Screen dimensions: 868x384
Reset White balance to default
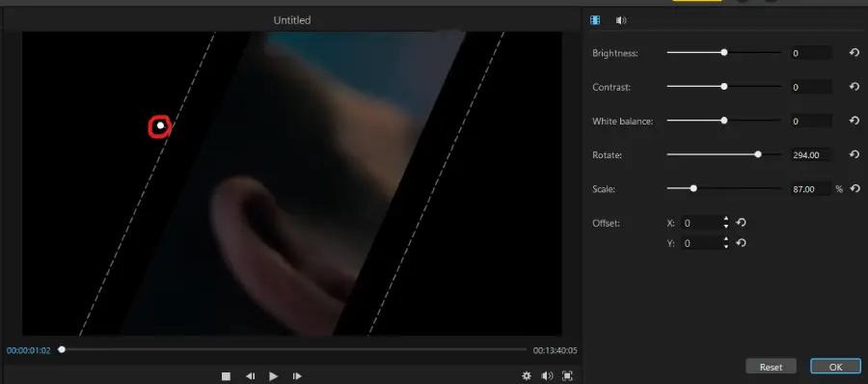point(854,121)
